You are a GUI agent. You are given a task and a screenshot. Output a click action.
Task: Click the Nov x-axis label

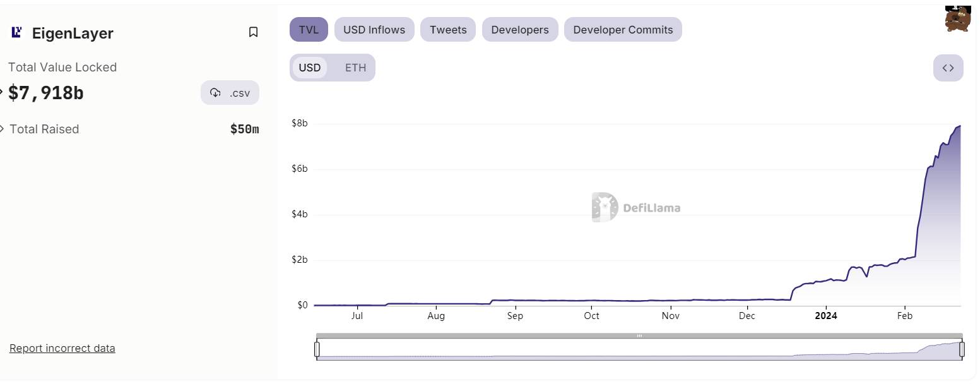(671, 316)
